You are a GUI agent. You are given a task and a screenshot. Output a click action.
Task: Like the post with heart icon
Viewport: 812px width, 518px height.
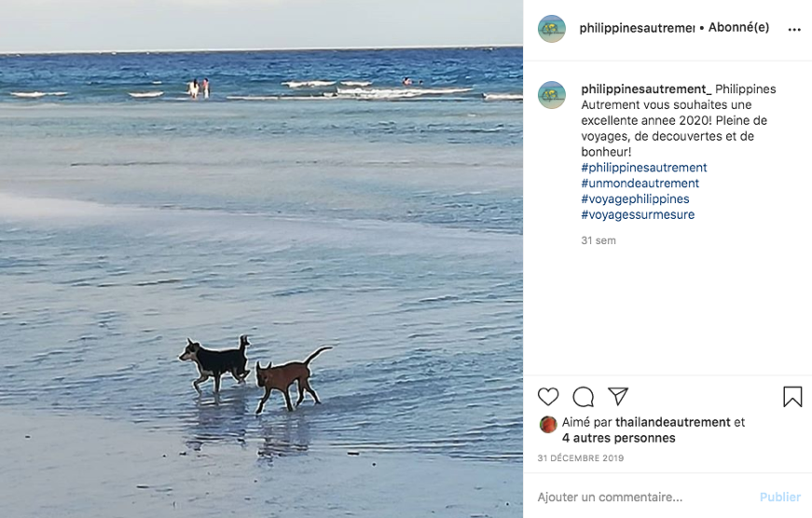548,397
